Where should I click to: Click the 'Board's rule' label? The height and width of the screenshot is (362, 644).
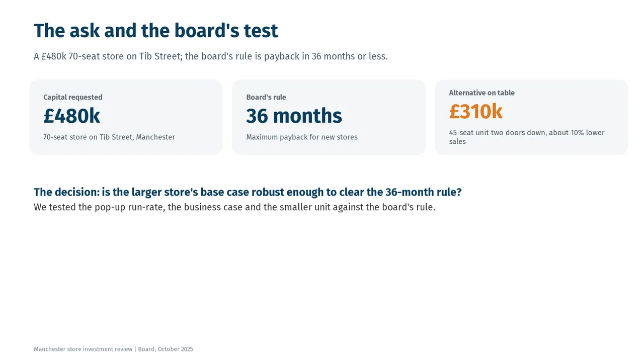[266, 98]
